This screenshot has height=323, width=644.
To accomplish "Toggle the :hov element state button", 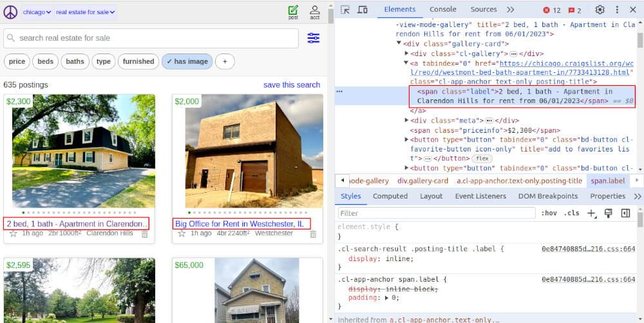I will [549, 213].
